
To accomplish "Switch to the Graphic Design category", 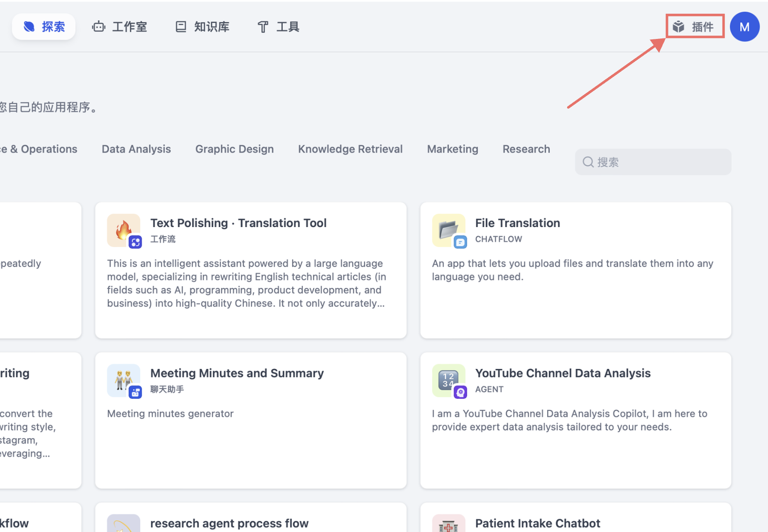I will (x=234, y=149).
